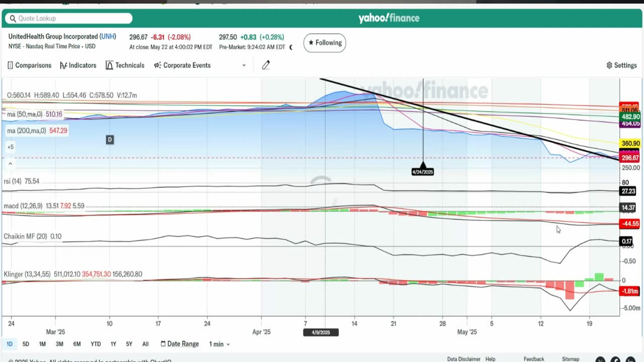The width and height of the screenshot is (644, 362).
Task: Select the 5D range tab
Action: coord(26,344)
